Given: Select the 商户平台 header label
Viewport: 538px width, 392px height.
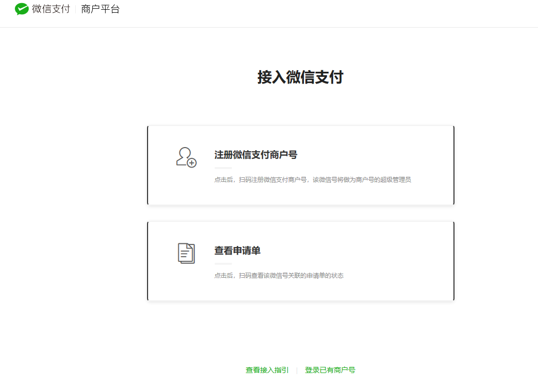Looking at the screenshot, I should point(100,9).
